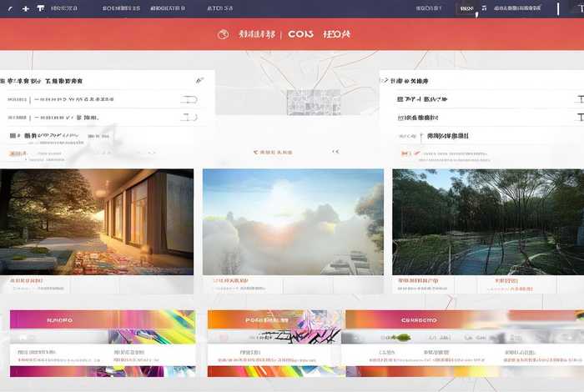Toggle the first switch in the right panel
The image size is (584, 392).
click(x=580, y=99)
